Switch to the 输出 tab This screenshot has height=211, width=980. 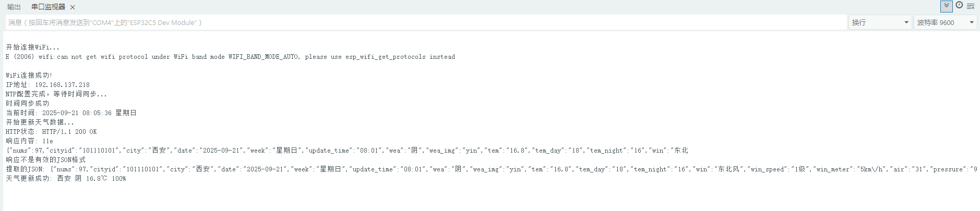click(14, 7)
